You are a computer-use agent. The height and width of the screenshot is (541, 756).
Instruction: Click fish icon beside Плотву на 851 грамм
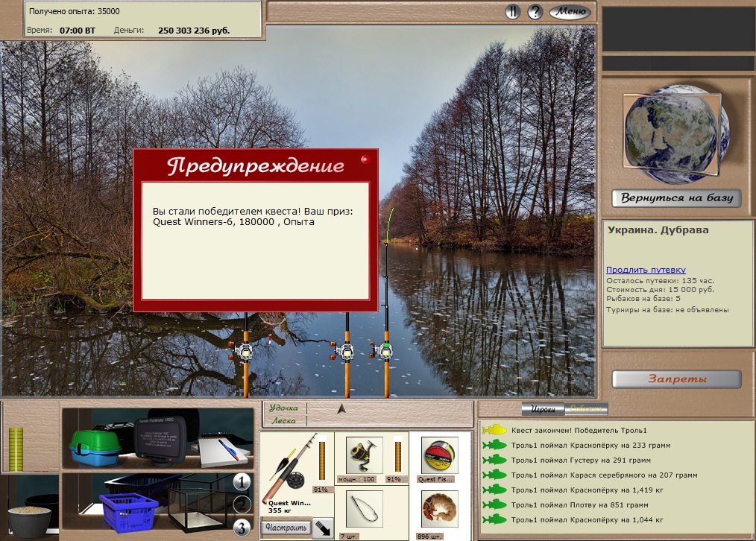[x=494, y=504]
